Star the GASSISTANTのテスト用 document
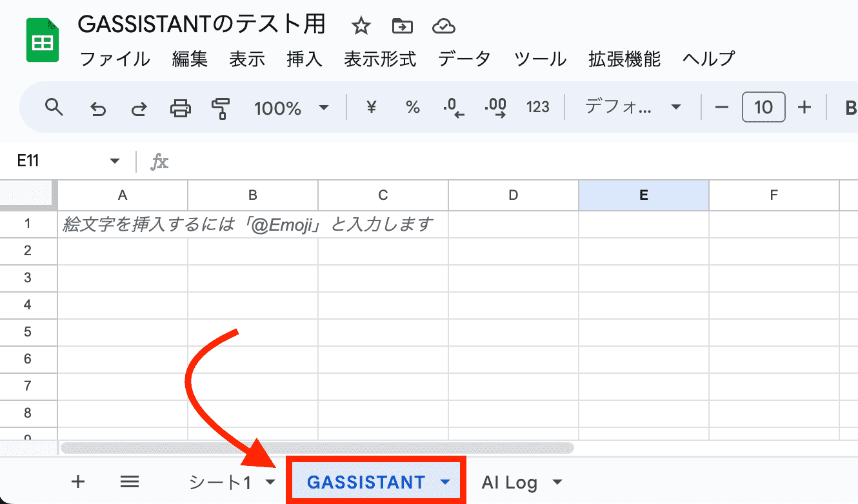This screenshot has width=858, height=504. click(361, 26)
